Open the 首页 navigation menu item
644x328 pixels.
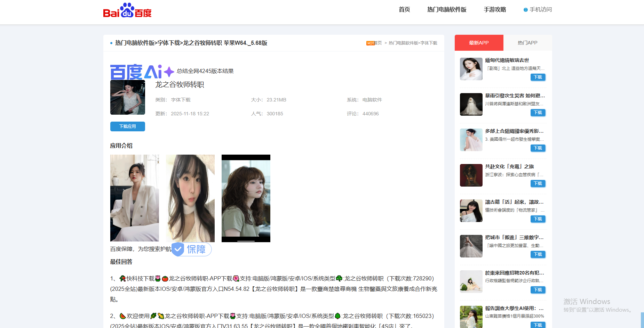tap(404, 10)
